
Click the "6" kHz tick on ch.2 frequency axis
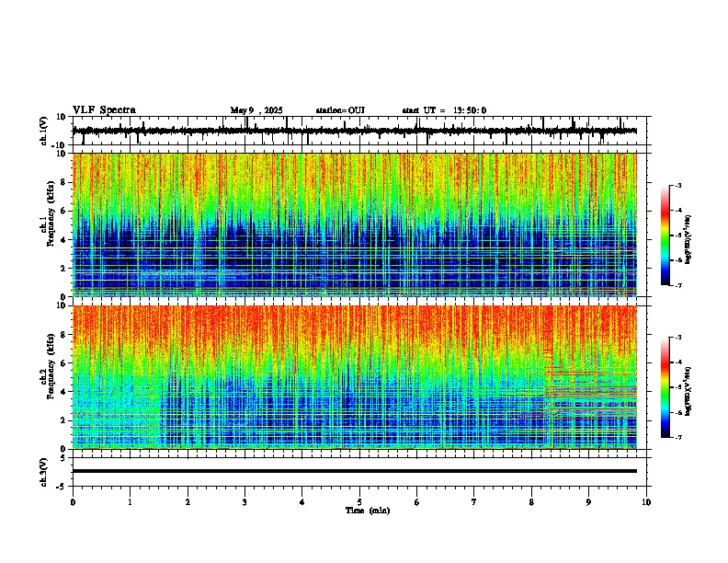click(x=63, y=362)
